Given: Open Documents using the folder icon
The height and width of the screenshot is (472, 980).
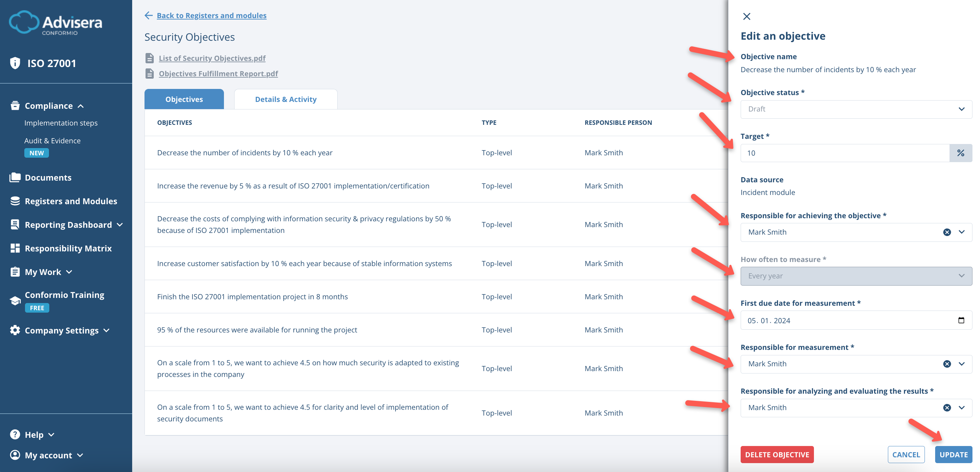Looking at the screenshot, I should (14, 177).
